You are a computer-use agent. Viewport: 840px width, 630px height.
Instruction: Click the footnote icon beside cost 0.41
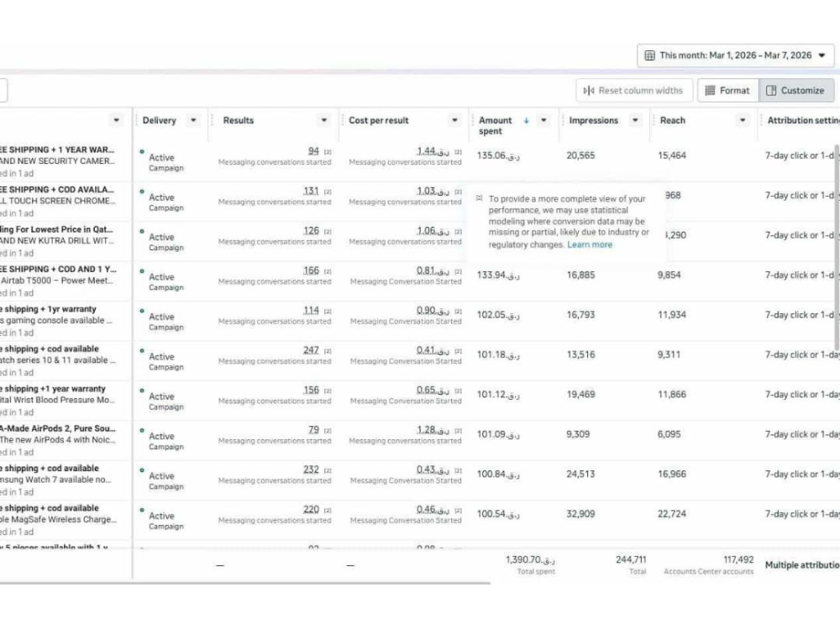[x=458, y=351]
